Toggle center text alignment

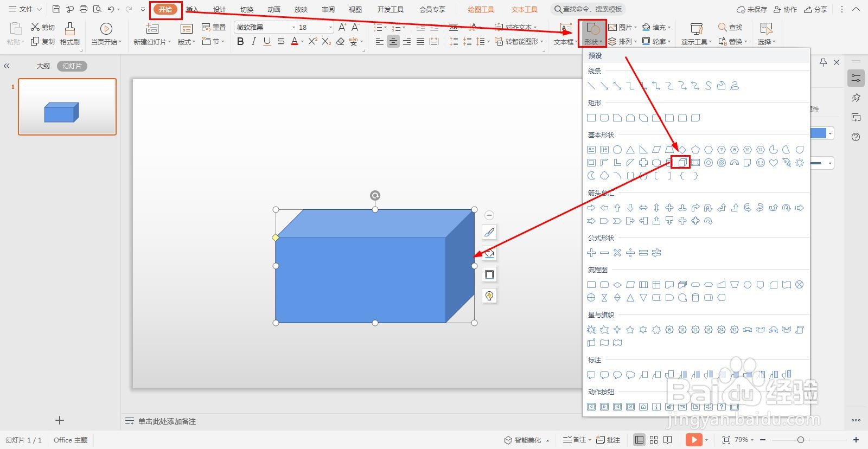click(x=393, y=42)
